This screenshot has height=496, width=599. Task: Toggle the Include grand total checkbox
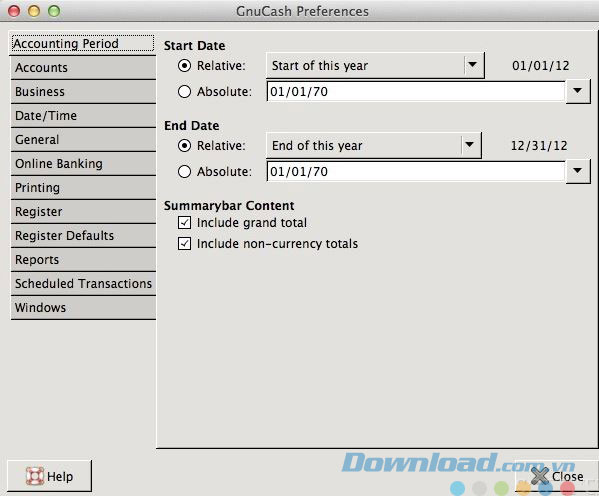tap(185, 222)
